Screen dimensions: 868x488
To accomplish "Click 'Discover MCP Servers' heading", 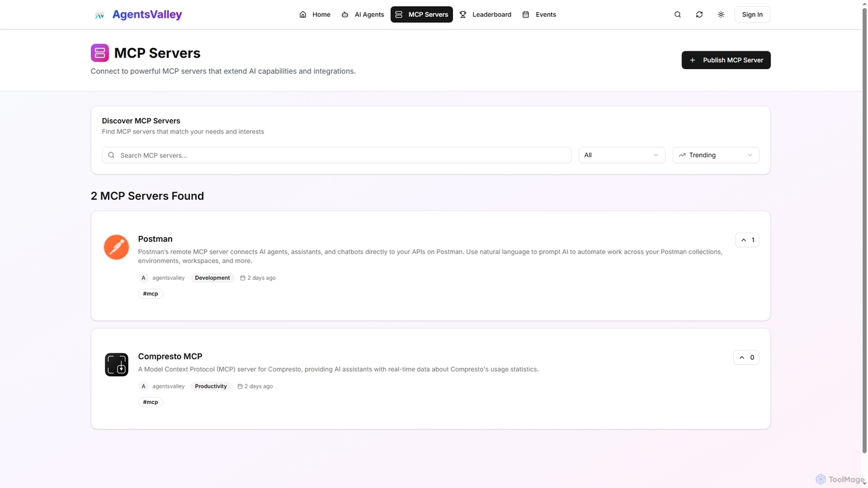I will click(141, 121).
